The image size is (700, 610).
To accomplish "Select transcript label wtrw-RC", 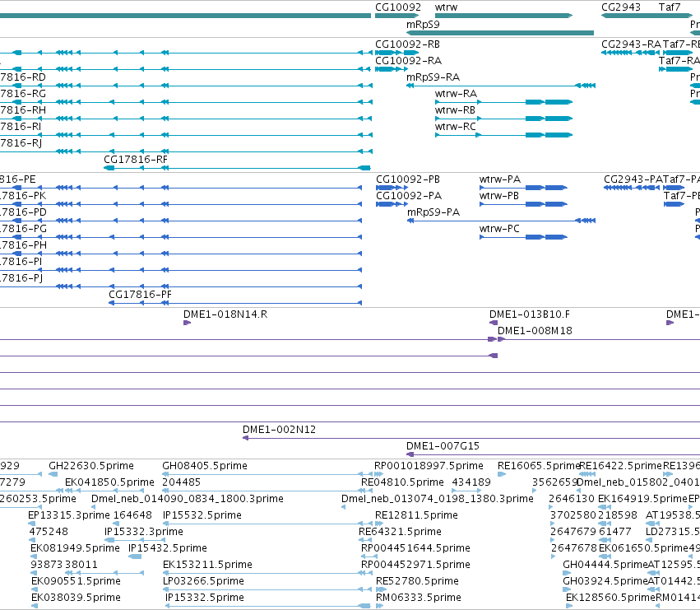I will 456,127.
